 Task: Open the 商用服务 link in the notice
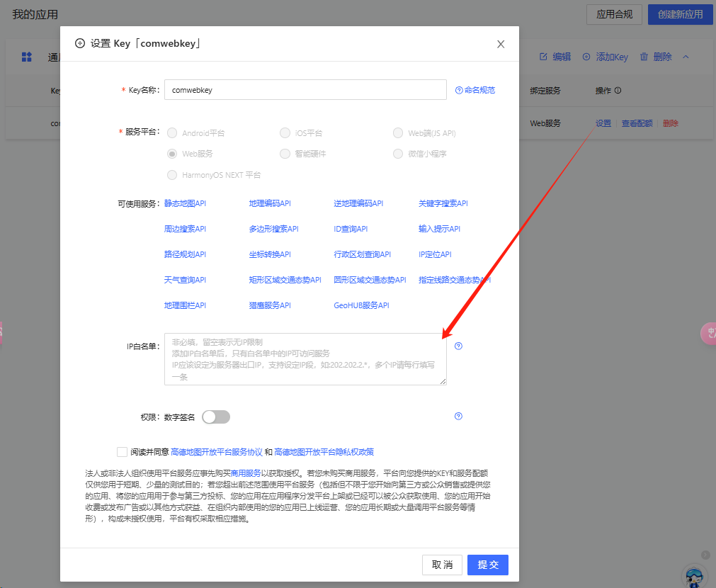246,473
